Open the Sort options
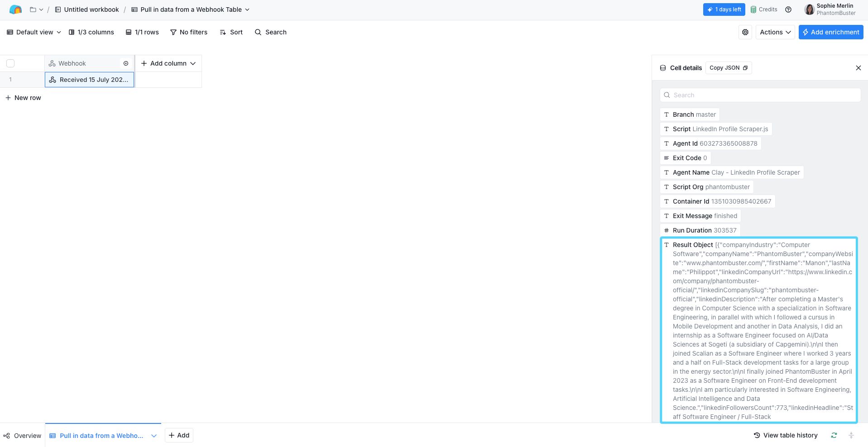 tap(231, 32)
